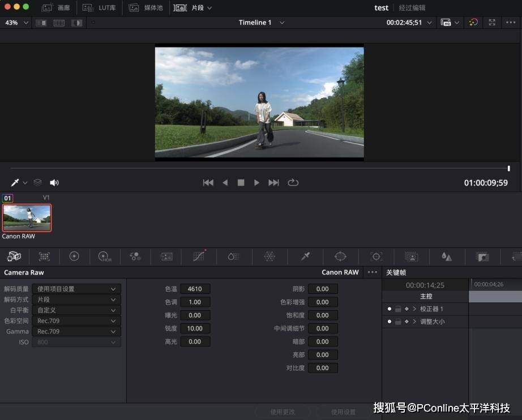Open the Power Window palette

click(340, 256)
